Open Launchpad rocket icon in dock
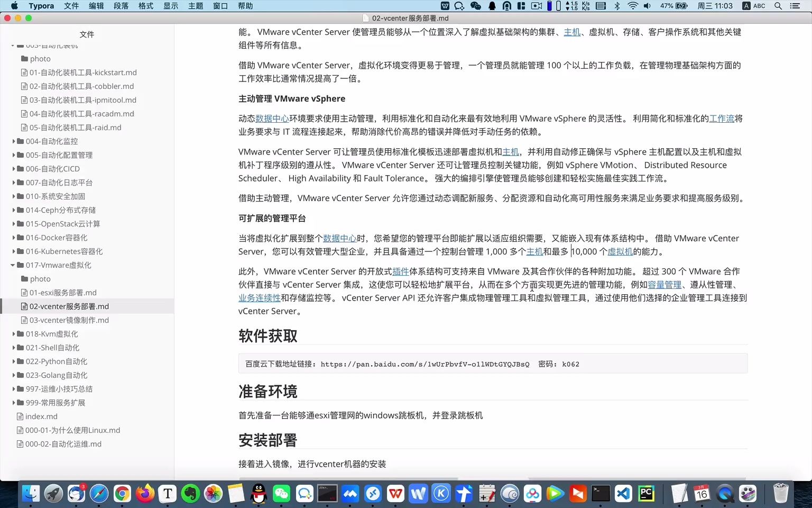This screenshot has height=508, width=812. tap(53, 494)
